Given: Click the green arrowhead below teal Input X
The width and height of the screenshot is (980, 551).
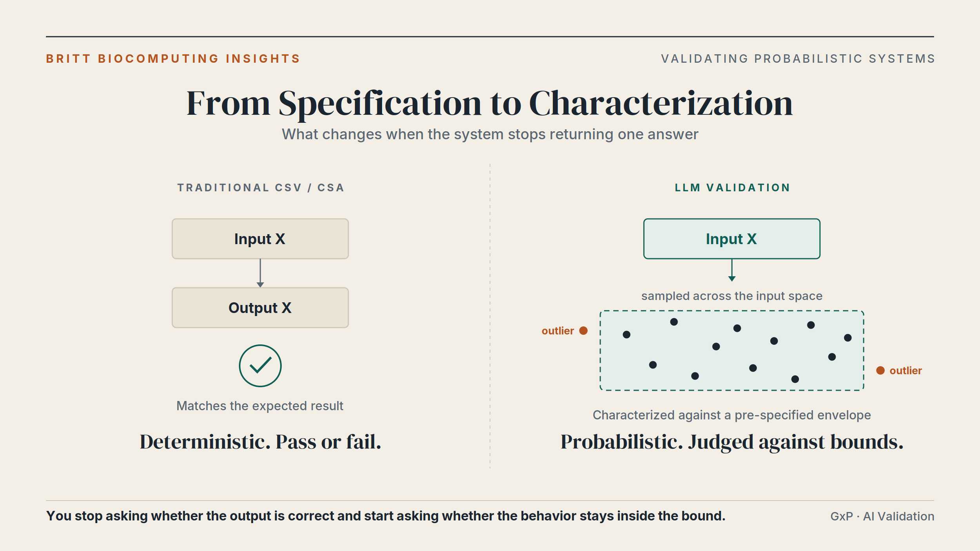Looking at the screenshot, I should [732, 279].
